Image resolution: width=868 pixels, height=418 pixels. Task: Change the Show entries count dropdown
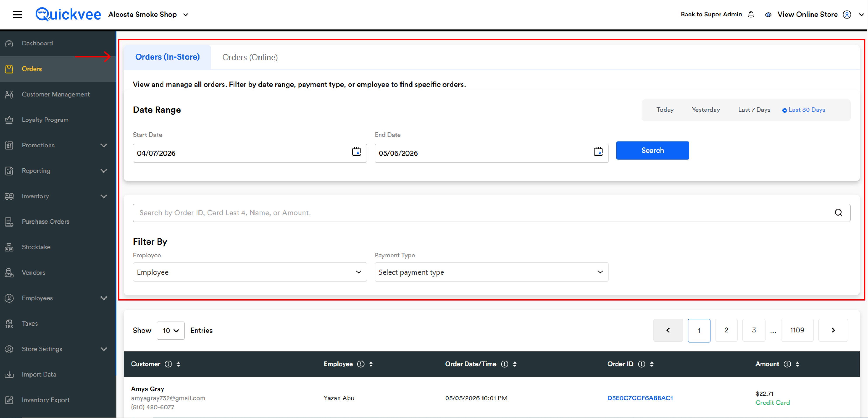[x=170, y=330]
